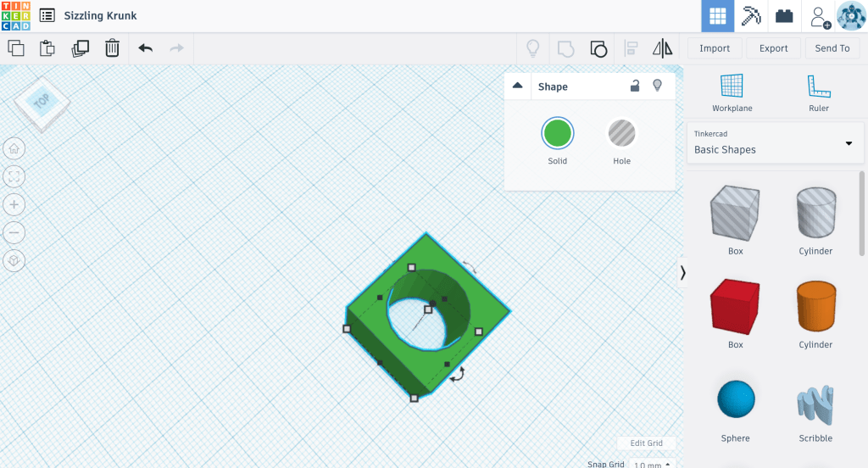Select the Ruler tool
The height and width of the screenshot is (468, 868).
click(x=818, y=92)
